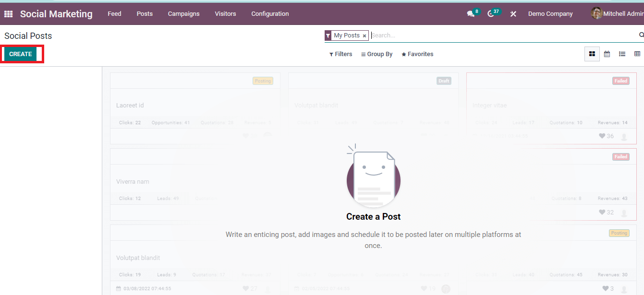Click the Create a Post heading

373,217
